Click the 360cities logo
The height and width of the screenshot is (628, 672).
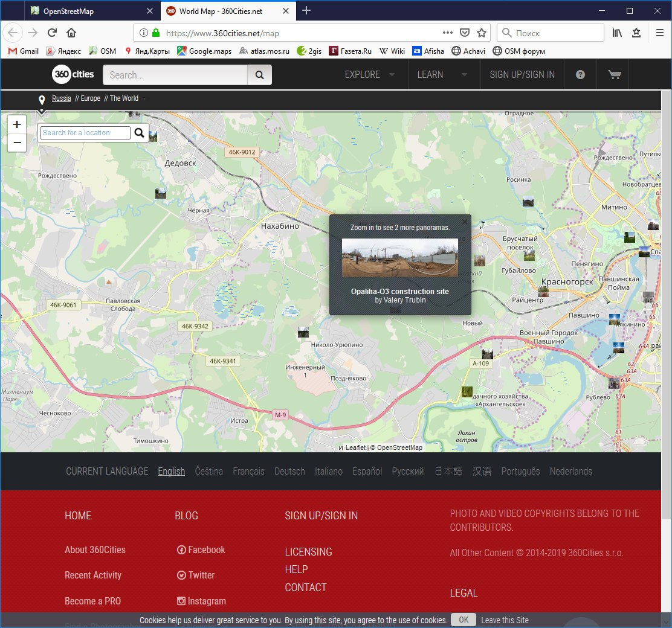coord(73,74)
